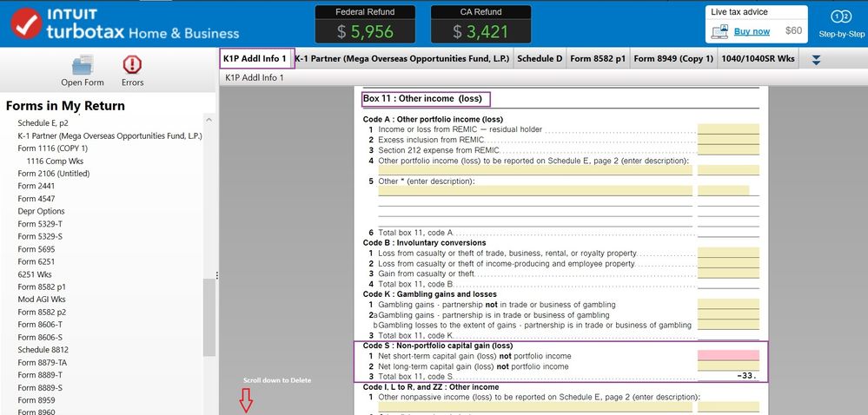Click the pink net short-term capital gain field
Image resolution: width=868 pixels, height=415 pixels.
click(728, 356)
